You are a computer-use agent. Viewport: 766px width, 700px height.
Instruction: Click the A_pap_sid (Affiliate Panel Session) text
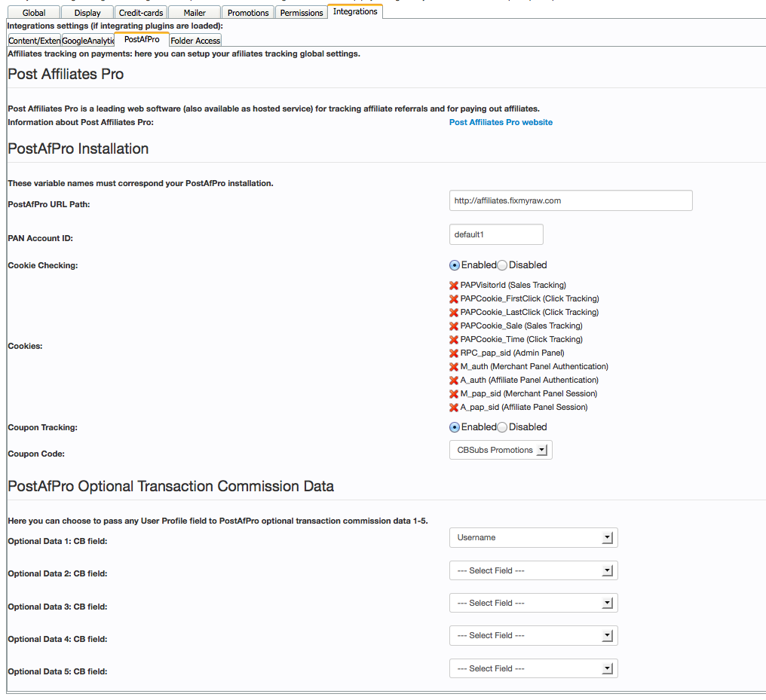tap(524, 407)
